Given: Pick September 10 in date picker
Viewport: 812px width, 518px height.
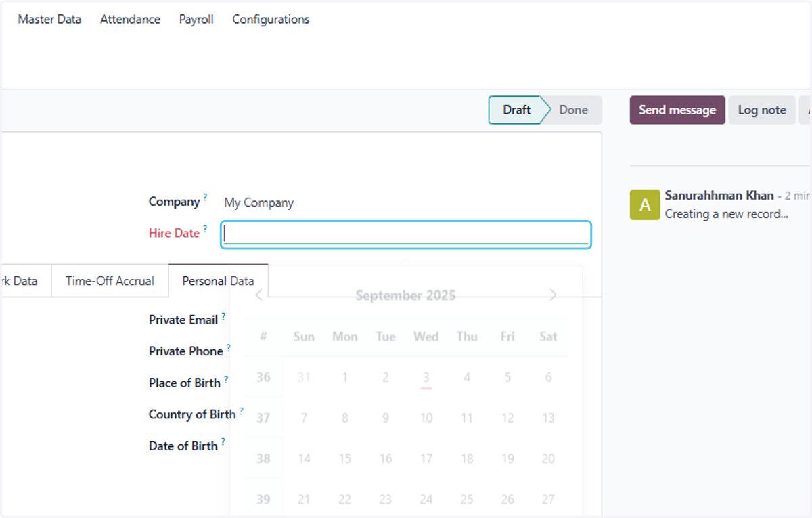Looking at the screenshot, I should pos(426,418).
